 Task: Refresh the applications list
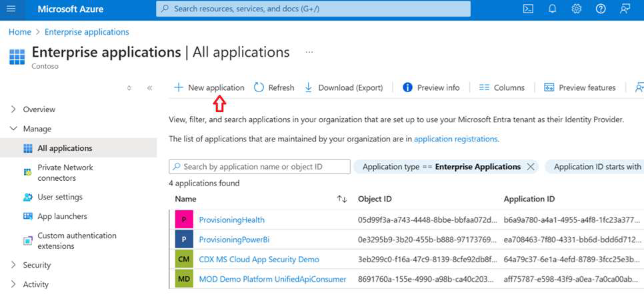coord(273,87)
